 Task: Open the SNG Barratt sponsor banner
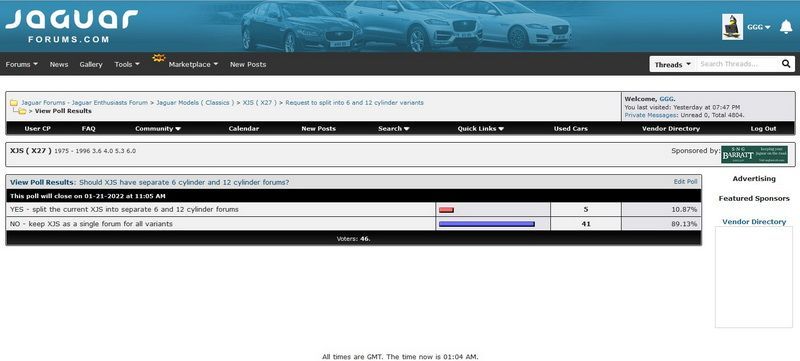(754, 154)
